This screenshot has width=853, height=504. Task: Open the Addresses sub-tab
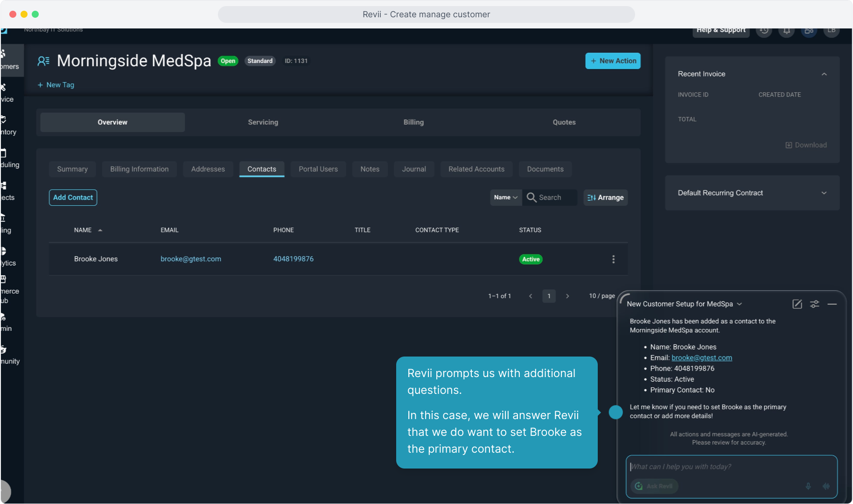coord(208,169)
